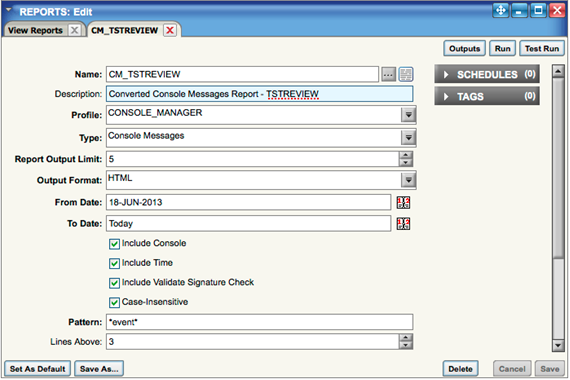Screen dimensions: 570x380
Task: Open the From Date calendar picker
Action: [x=403, y=203]
